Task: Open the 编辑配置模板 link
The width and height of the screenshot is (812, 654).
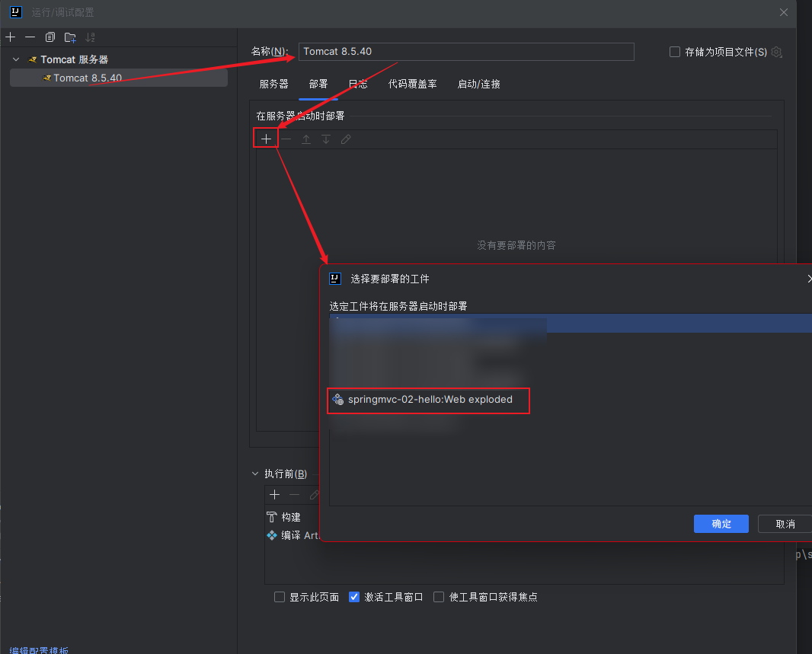Action: (39, 650)
